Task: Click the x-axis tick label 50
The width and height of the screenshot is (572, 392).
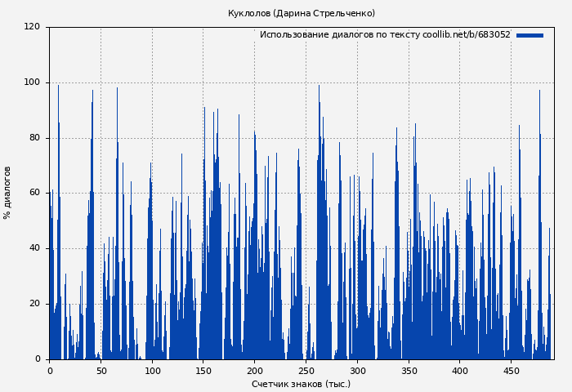Action: tap(101, 371)
